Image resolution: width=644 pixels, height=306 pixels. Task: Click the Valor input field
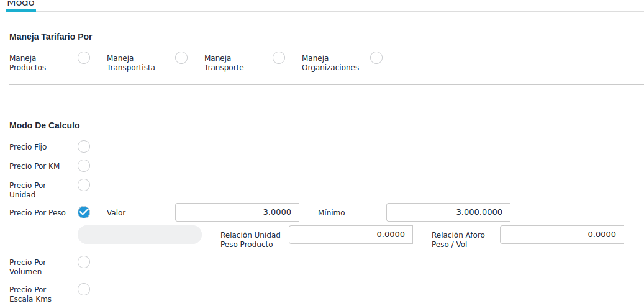(x=237, y=212)
